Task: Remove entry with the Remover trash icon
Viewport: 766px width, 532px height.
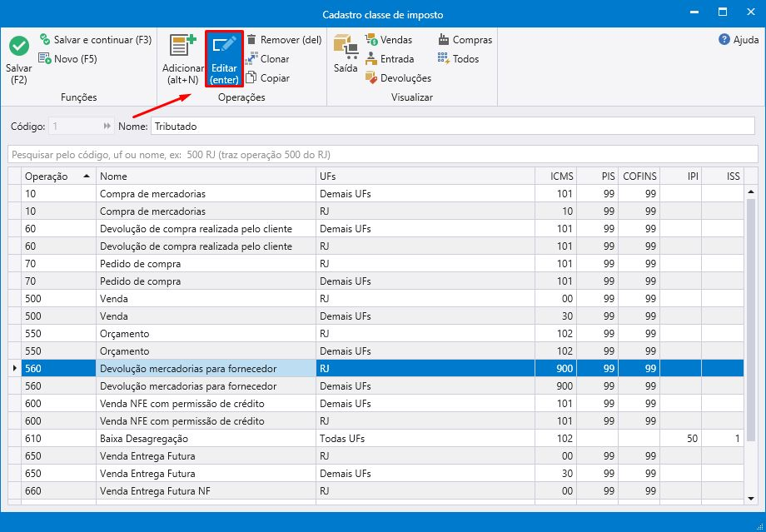Action: click(x=251, y=40)
